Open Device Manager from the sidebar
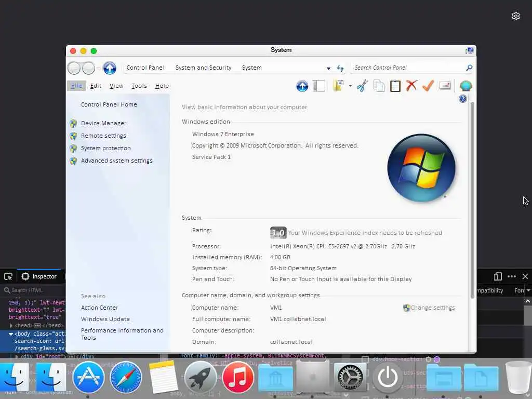This screenshot has width=532, height=399. 103,123
